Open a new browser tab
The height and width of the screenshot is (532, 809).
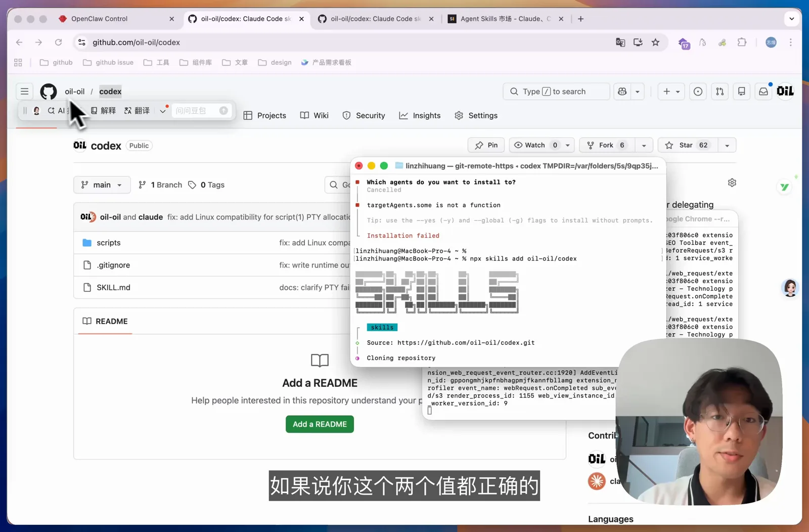click(581, 19)
